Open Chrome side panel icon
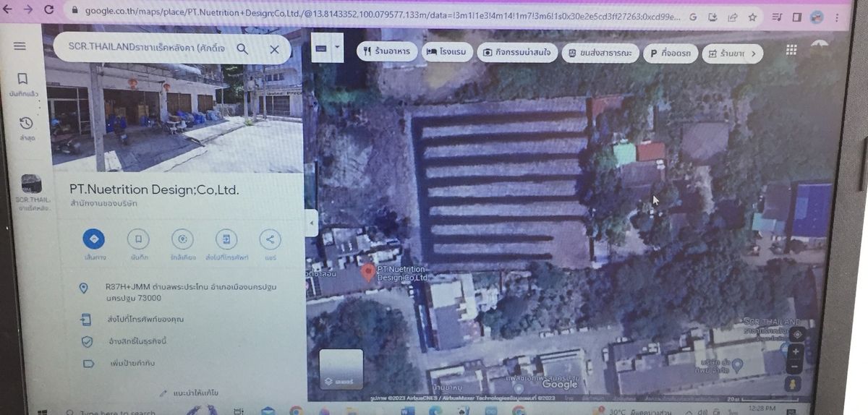The height and width of the screenshot is (415, 868). click(x=797, y=17)
